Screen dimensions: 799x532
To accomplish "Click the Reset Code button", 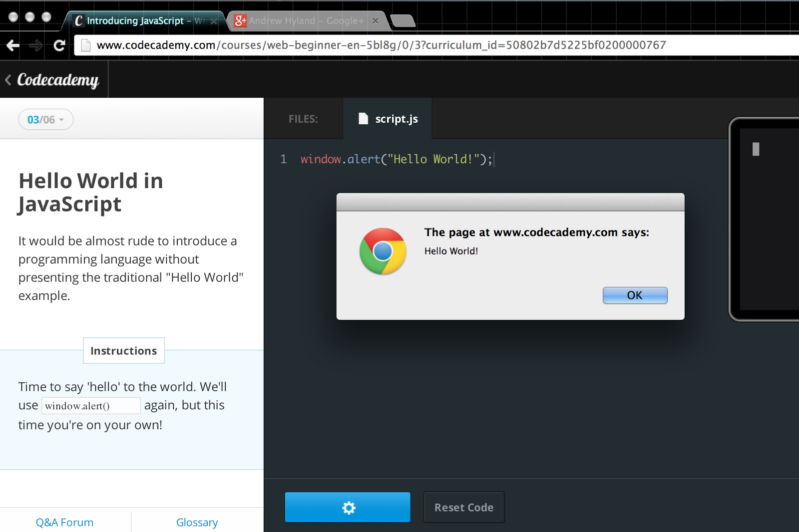I will (x=464, y=507).
